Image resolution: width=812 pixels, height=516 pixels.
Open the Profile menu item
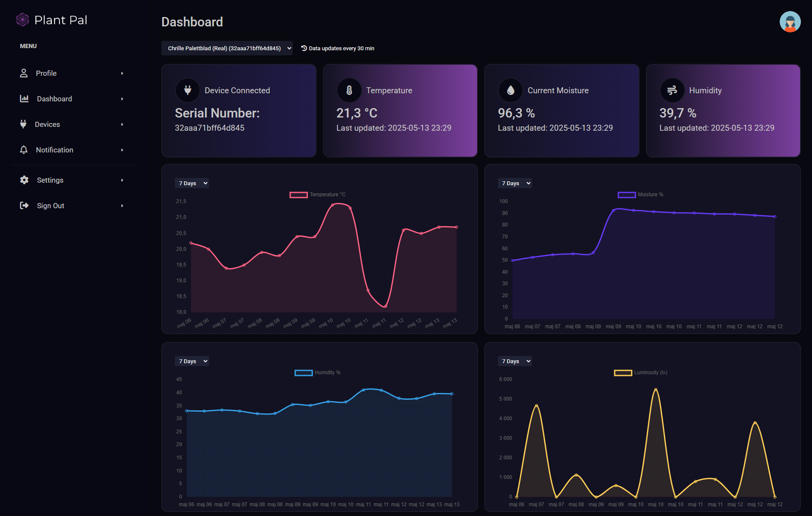click(x=46, y=73)
